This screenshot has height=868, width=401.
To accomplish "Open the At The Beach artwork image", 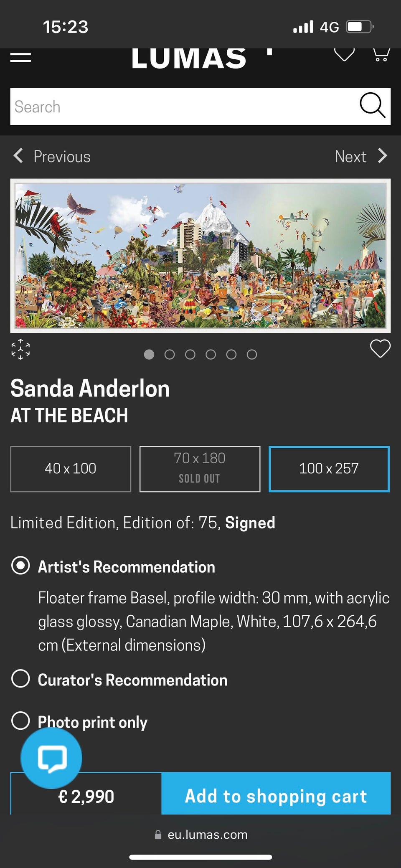I will coord(200,256).
